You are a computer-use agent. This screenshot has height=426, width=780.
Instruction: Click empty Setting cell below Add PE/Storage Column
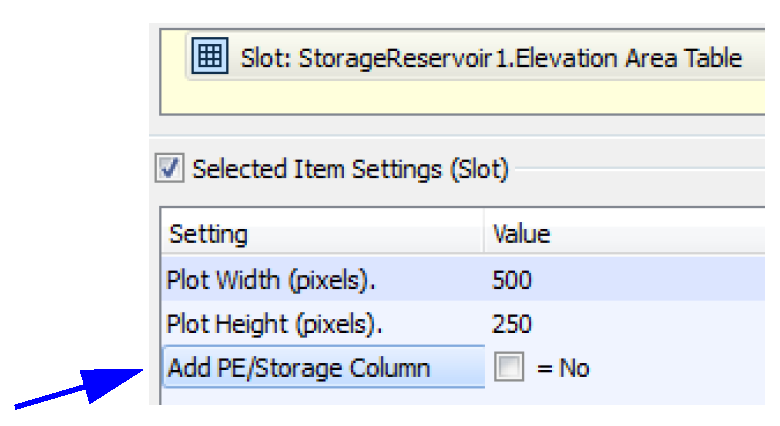320,397
